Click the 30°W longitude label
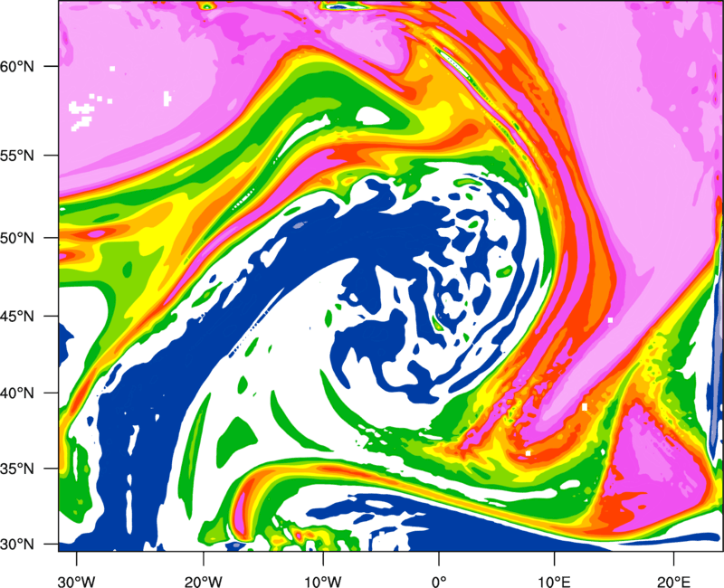The image size is (724, 588). click(76, 582)
